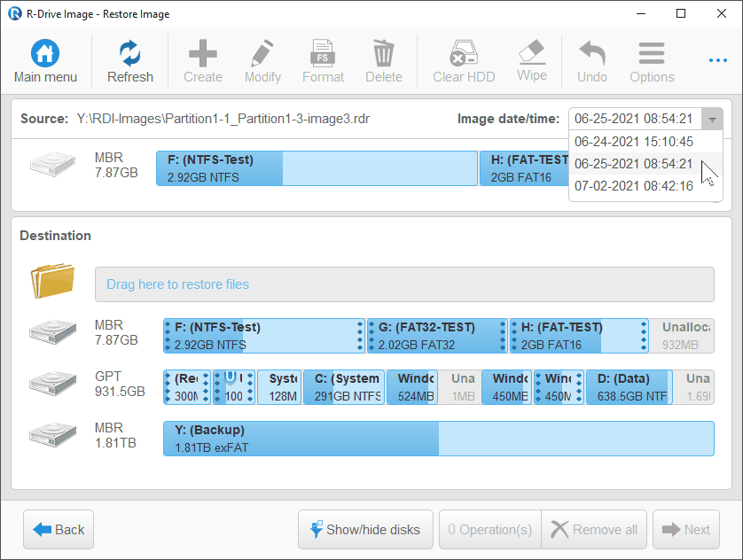Select the 524MB Windows partition

point(412,387)
